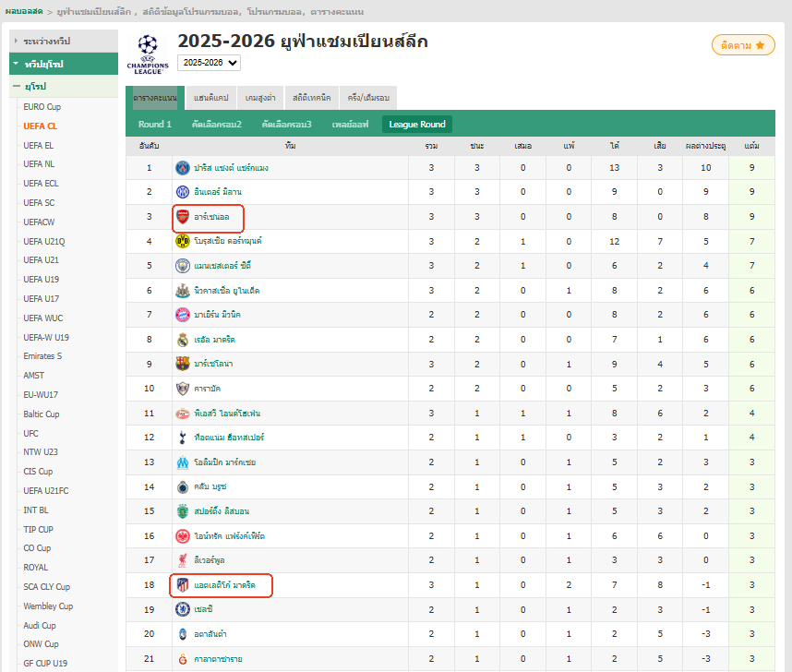Click the Inter Milan club crest

pyautogui.click(x=182, y=192)
